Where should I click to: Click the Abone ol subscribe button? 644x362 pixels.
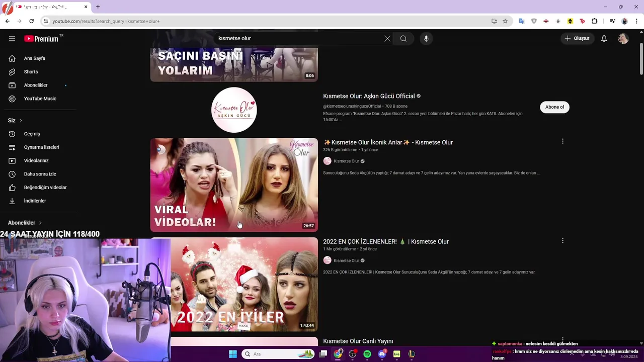[554, 107]
